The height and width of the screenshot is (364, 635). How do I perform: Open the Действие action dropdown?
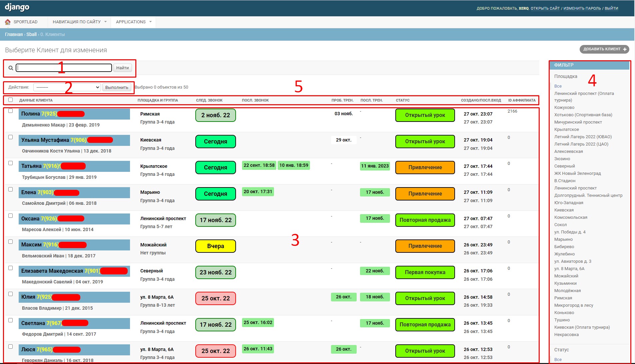[x=67, y=87]
